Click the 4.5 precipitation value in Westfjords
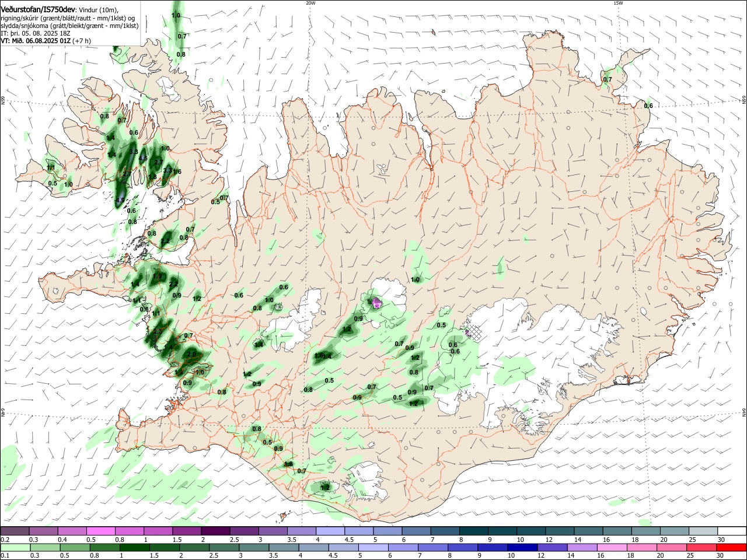This screenshot has width=747, height=560. pos(144,158)
